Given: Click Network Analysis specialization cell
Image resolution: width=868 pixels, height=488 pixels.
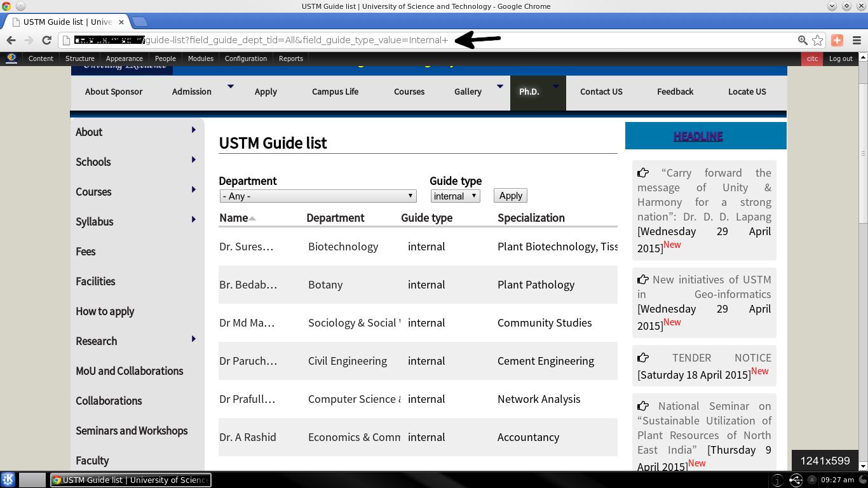Looking at the screenshot, I should pos(539,399).
